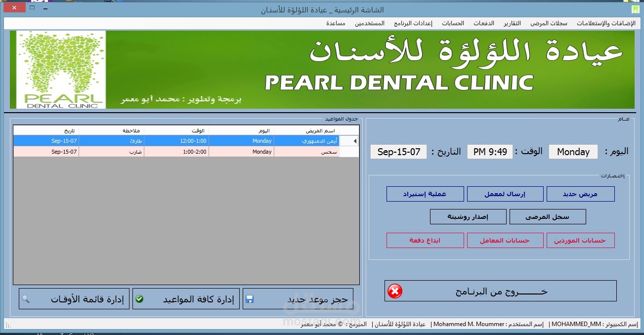644x335 pixels.
Task: Click إصدار روشيتة
Action: [x=468, y=216]
